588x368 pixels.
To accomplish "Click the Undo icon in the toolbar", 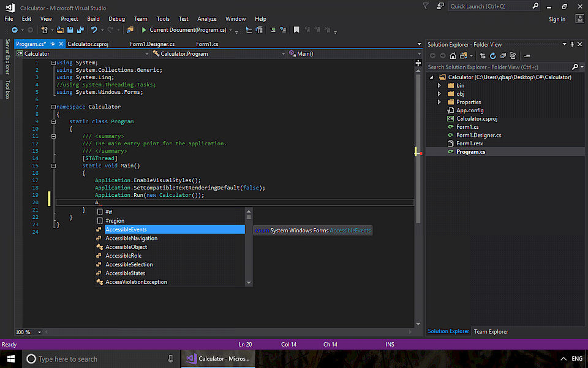I will [x=92, y=29].
